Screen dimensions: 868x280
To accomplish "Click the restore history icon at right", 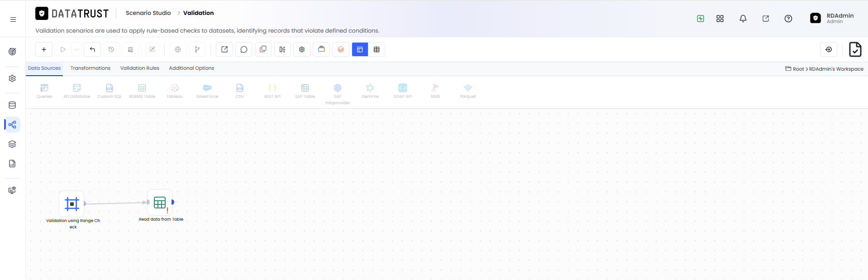I will (829, 49).
